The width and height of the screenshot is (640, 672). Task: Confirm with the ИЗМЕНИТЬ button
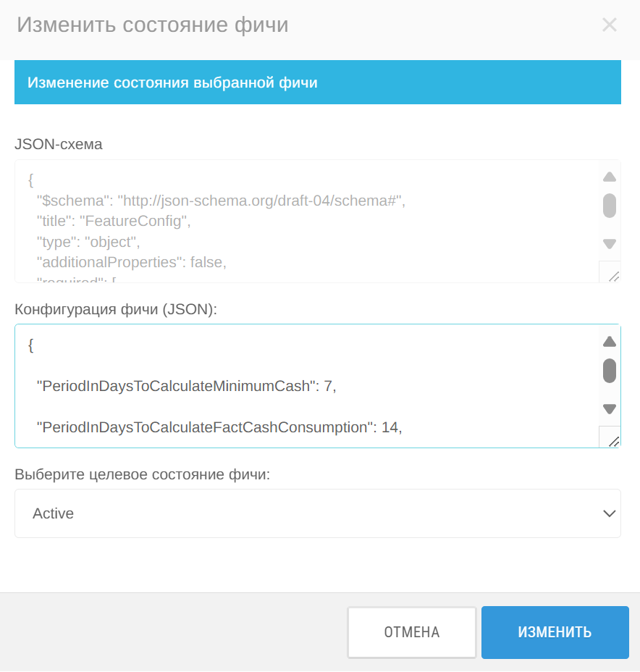[x=555, y=632]
